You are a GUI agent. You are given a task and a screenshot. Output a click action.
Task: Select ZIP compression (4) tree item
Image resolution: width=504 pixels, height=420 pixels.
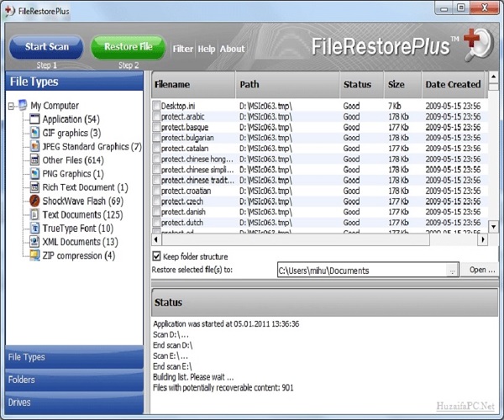click(79, 255)
